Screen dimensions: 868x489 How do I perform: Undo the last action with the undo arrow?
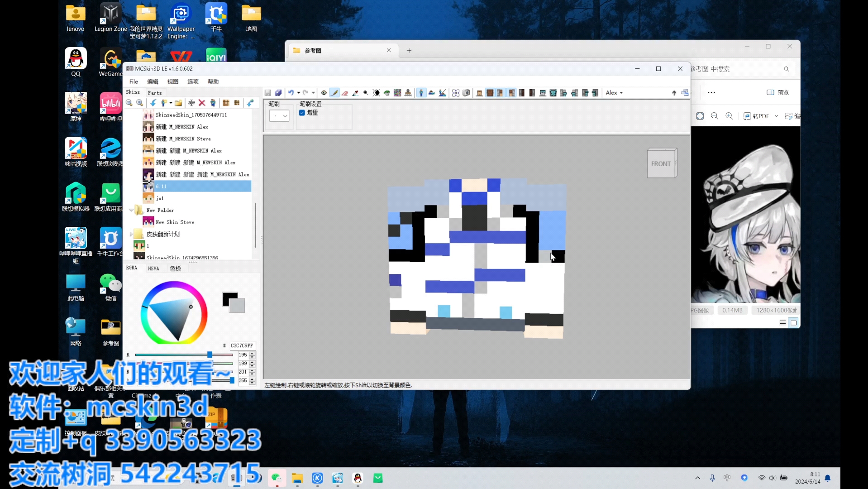[x=291, y=93]
